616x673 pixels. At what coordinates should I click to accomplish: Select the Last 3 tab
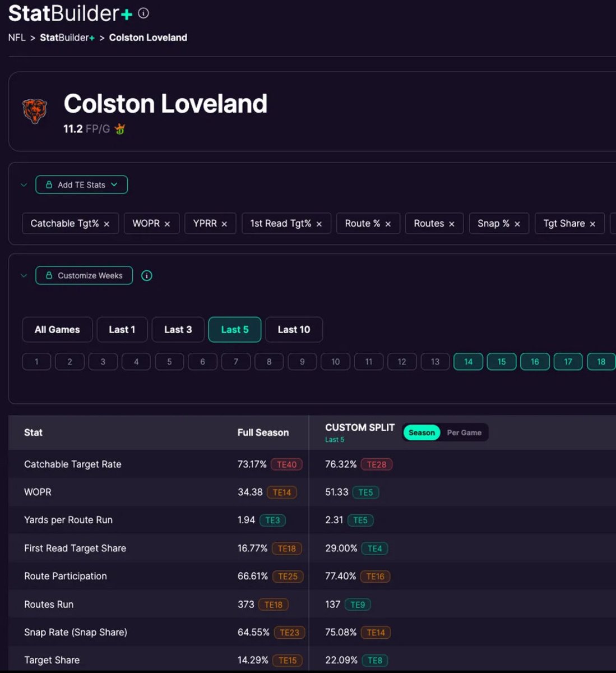coord(178,330)
